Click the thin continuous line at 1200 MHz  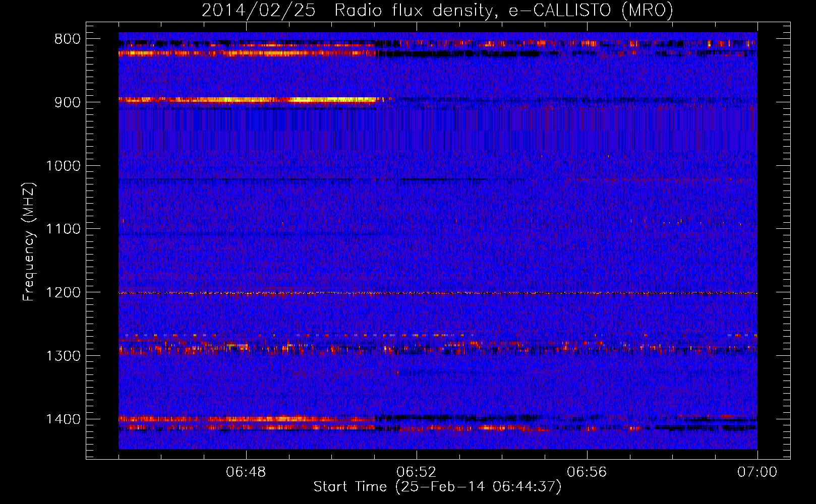tap(438, 293)
